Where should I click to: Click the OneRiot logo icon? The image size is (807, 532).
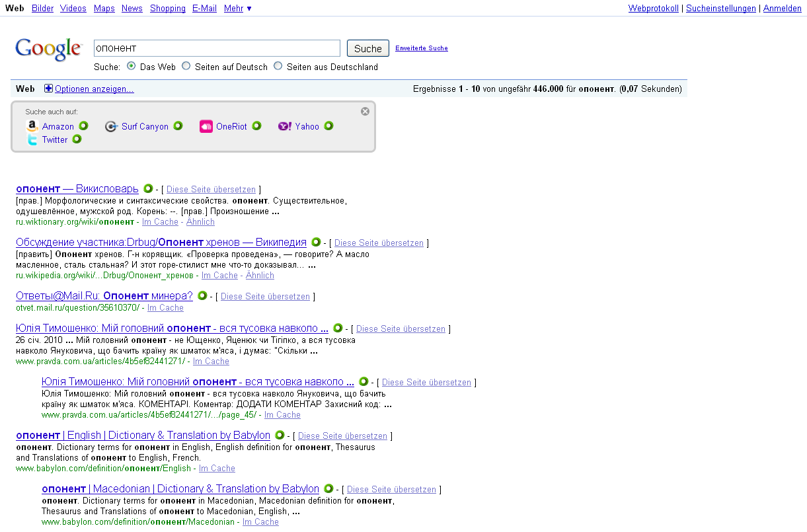pos(206,126)
